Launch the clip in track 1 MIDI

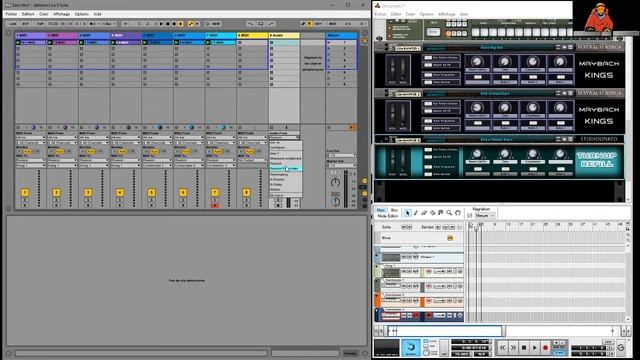tap(18, 42)
